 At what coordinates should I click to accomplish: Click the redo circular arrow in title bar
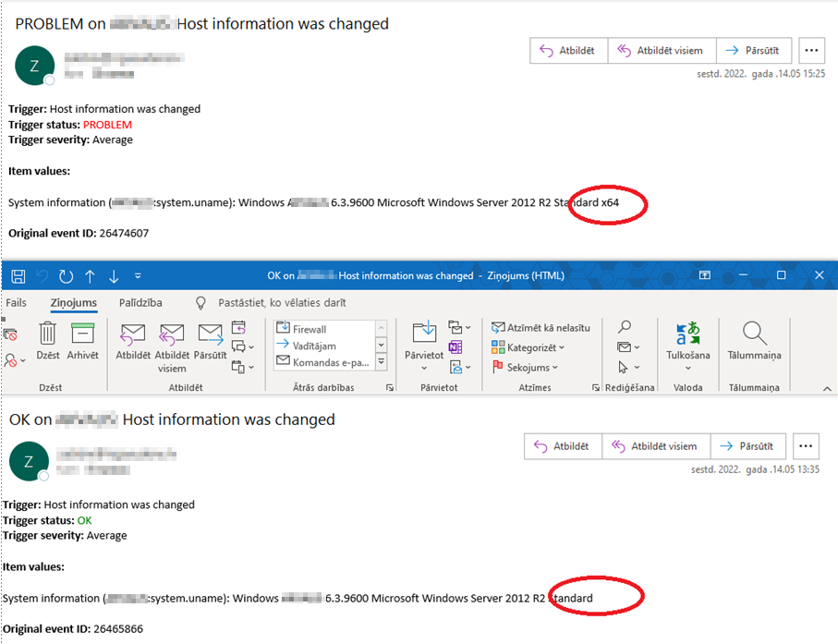66,276
